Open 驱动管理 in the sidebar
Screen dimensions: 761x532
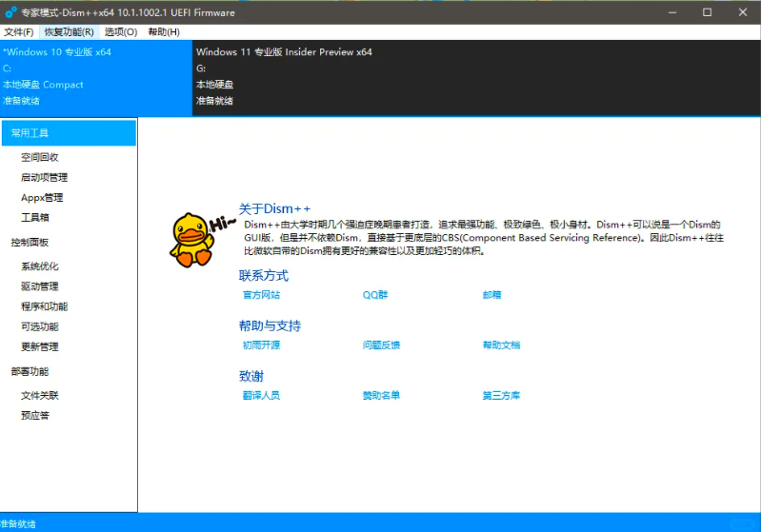click(x=40, y=286)
